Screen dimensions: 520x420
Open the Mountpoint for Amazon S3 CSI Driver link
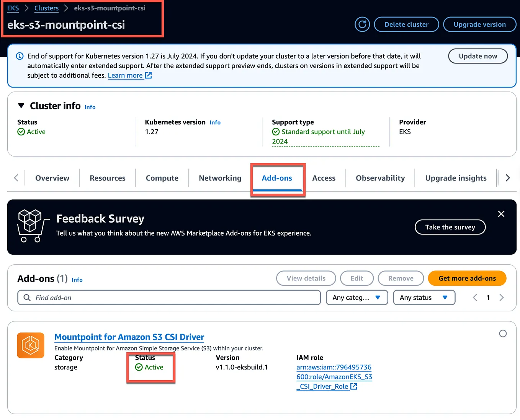[129, 337]
